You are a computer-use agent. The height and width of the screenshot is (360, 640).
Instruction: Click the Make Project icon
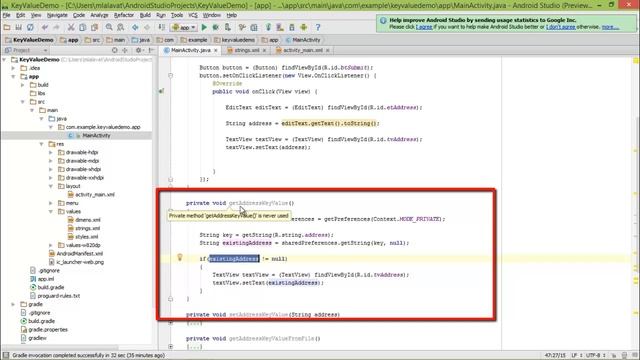click(162, 27)
